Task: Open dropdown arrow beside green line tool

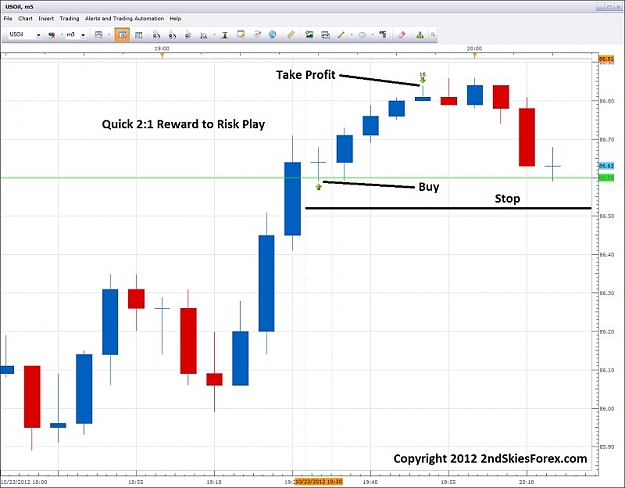Action: coord(351,35)
